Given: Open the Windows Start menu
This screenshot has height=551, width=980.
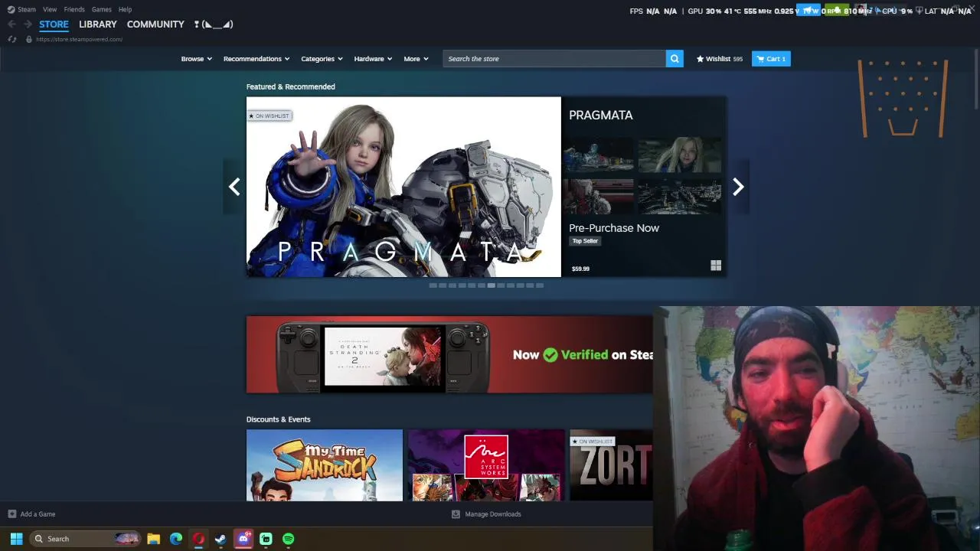Looking at the screenshot, I should point(16,539).
